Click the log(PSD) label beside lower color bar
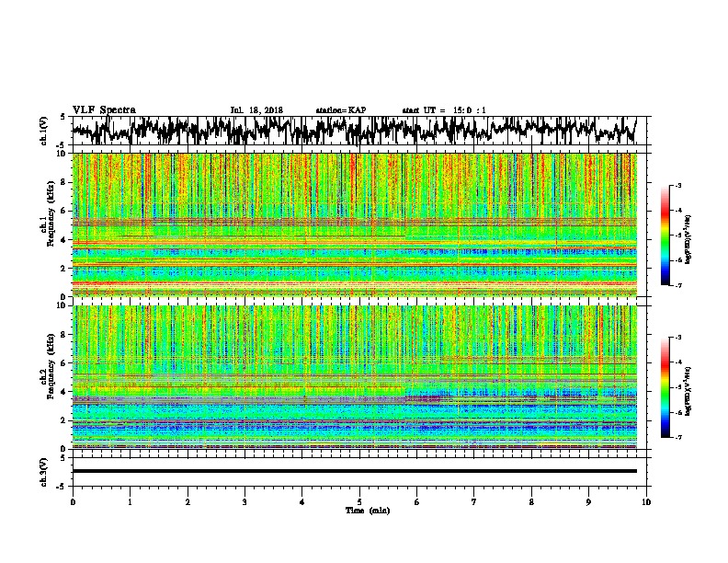The width and height of the screenshot is (728, 563). tap(688, 391)
